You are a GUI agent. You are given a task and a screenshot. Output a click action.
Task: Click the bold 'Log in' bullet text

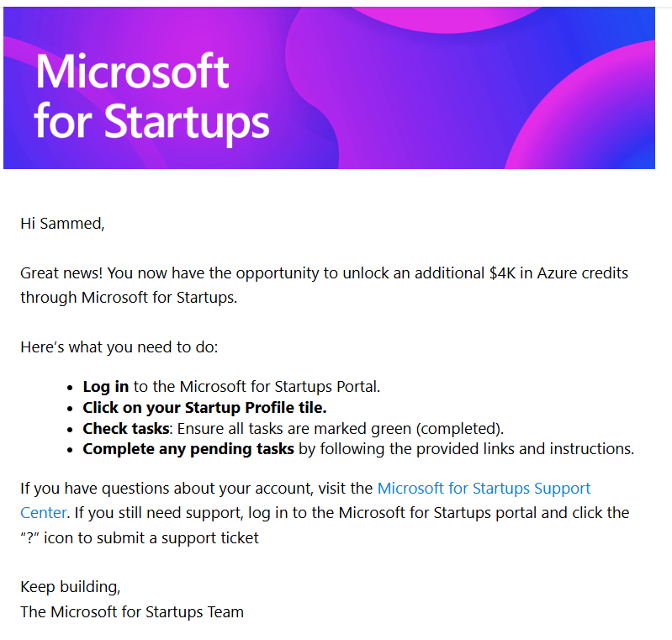tap(105, 387)
